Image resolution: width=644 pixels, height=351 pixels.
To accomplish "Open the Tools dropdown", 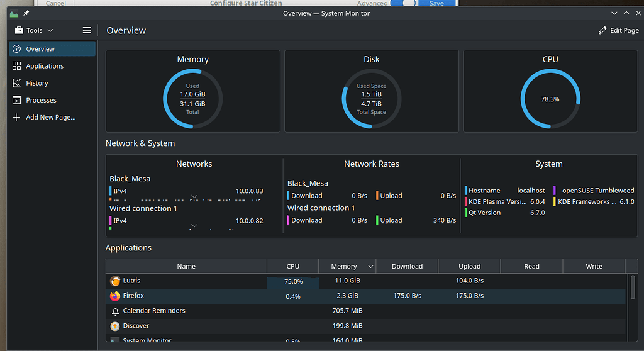I will 34,30.
